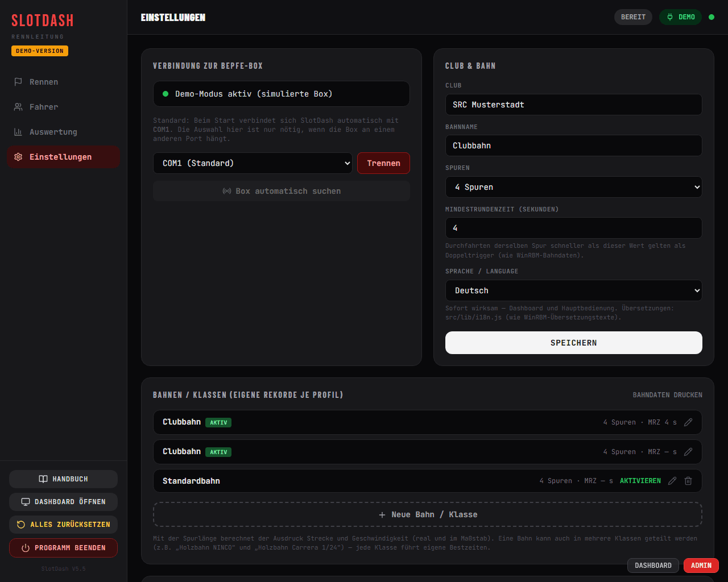Edit the second Clubbahn profile with MRZ – s
Screen dimensions: 728x582
click(688, 452)
